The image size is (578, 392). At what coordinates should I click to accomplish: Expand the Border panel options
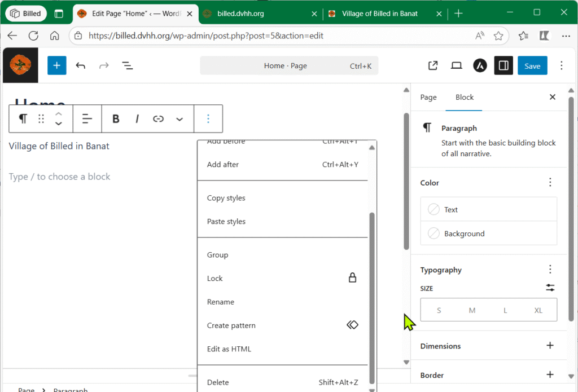[550, 375]
